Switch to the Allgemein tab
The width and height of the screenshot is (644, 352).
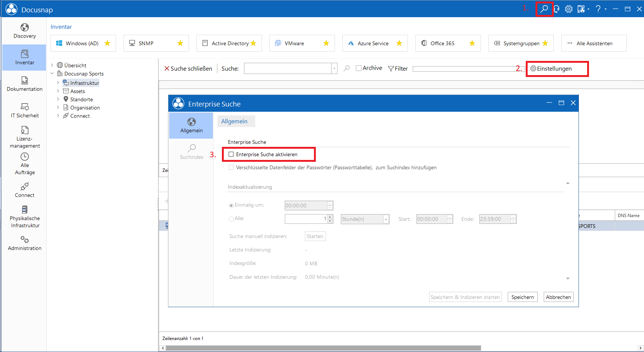coord(234,121)
